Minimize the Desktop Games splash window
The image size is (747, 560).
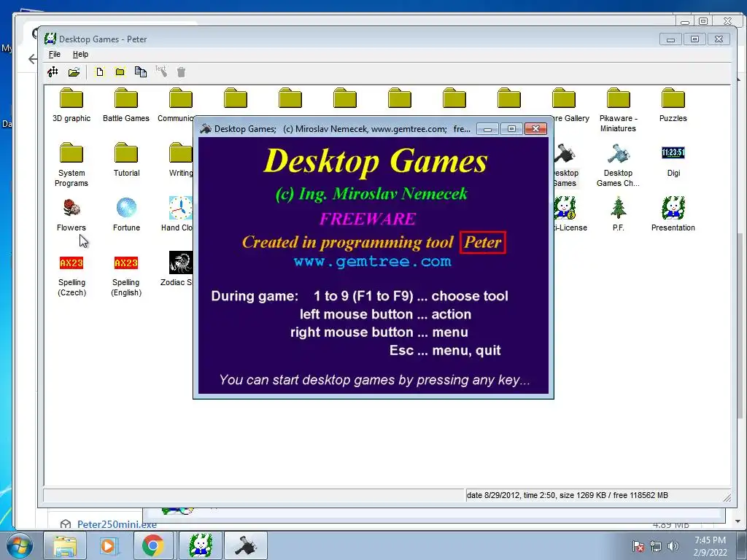[x=488, y=128]
